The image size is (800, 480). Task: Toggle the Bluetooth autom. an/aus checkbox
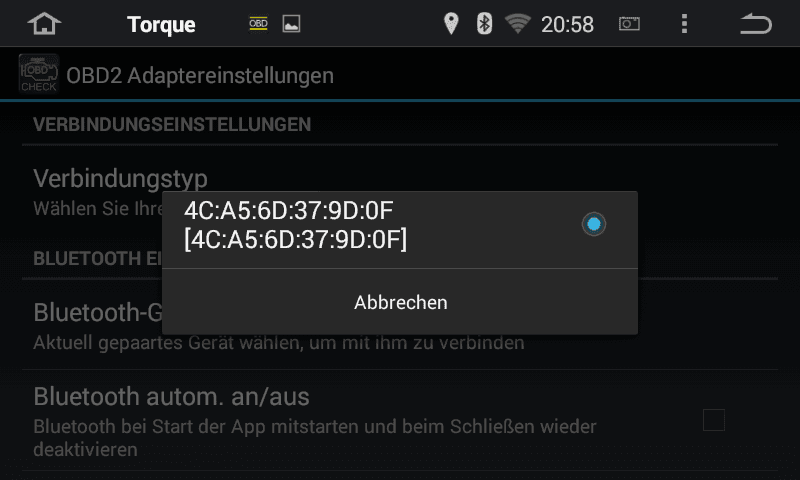click(713, 420)
